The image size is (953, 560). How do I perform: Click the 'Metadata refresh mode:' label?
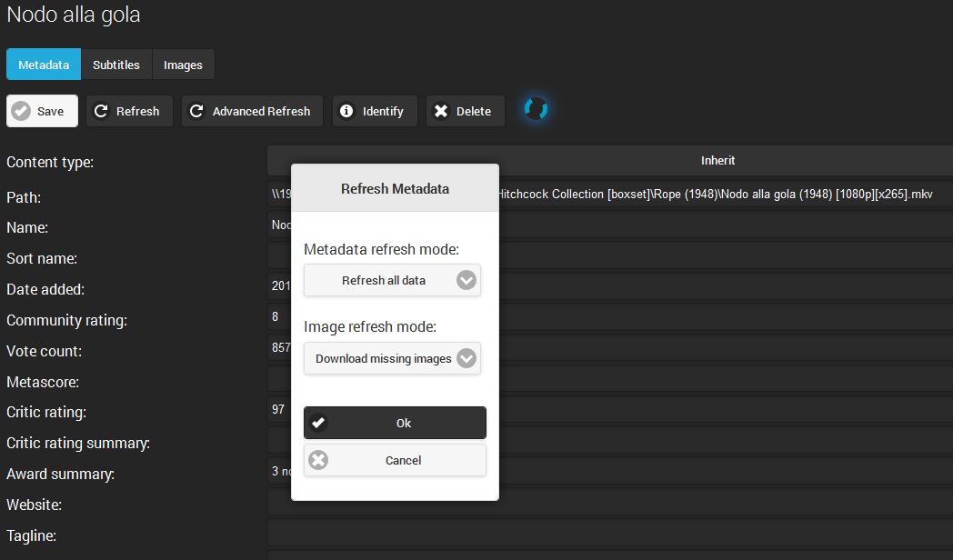[382, 250]
